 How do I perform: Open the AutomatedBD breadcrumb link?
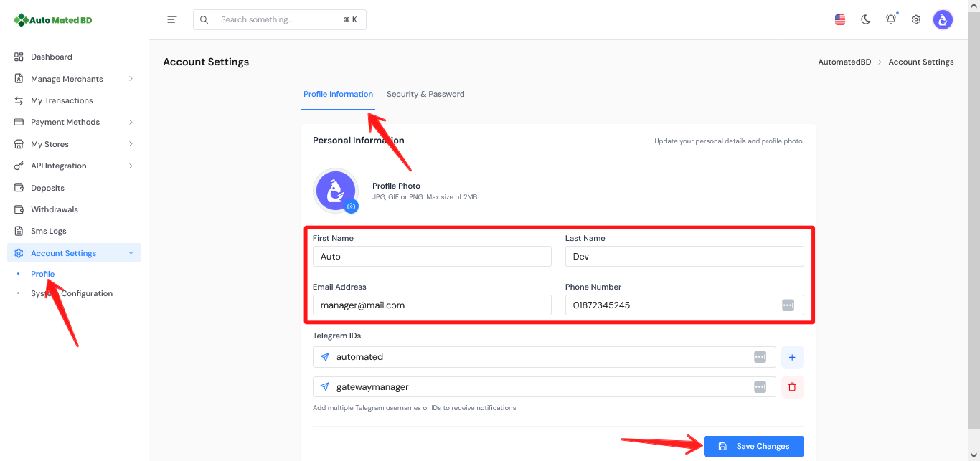(844, 61)
